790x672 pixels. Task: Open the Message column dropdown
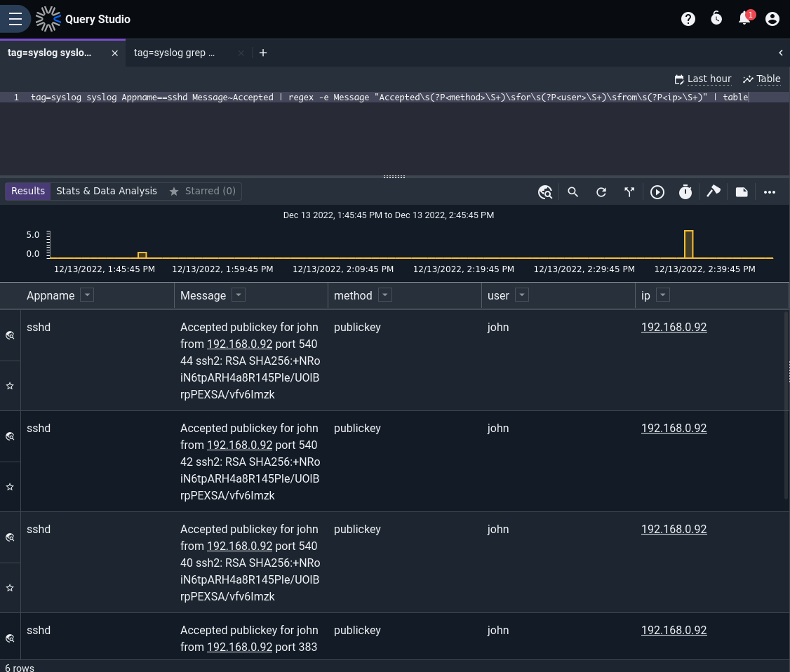(x=239, y=295)
